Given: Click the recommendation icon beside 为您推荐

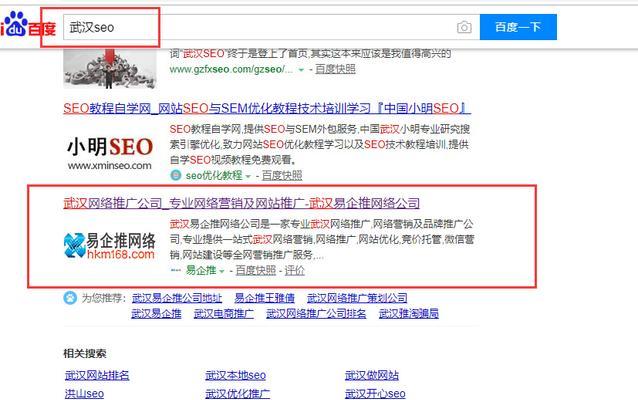Looking at the screenshot, I should 69,298.
